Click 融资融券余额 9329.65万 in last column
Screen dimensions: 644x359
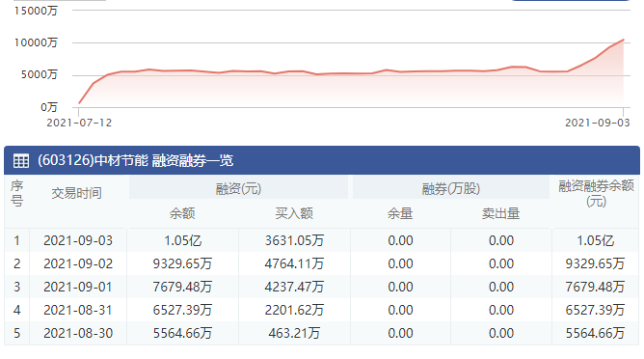click(595, 263)
